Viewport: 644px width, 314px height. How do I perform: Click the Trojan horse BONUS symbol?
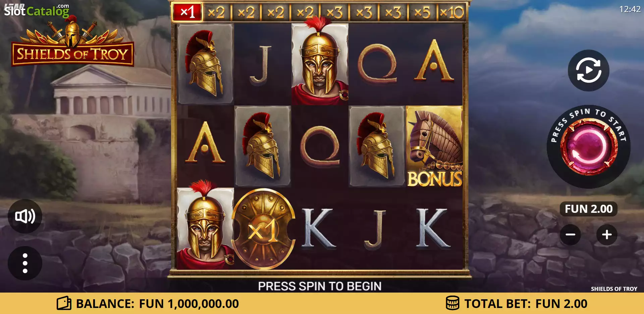434,146
